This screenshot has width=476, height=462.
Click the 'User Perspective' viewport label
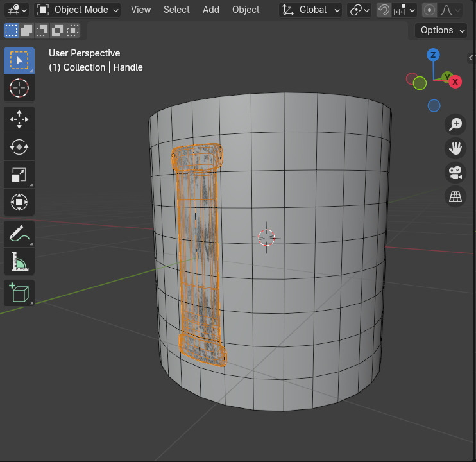click(x=85, y=53)
